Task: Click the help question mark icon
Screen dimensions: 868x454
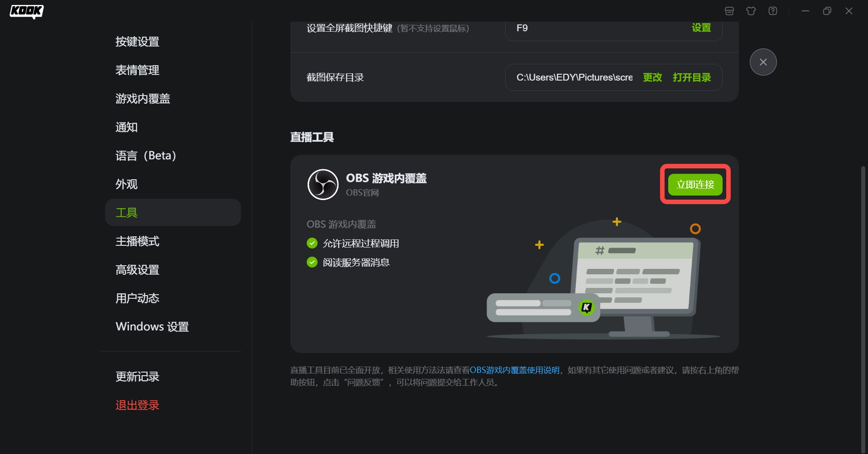Action: tap(773, 11)
